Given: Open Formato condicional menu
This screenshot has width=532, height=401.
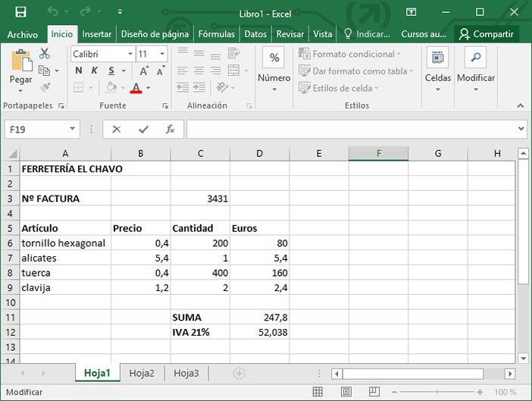Looking at the screenshot, I should (x=350, y=54).
